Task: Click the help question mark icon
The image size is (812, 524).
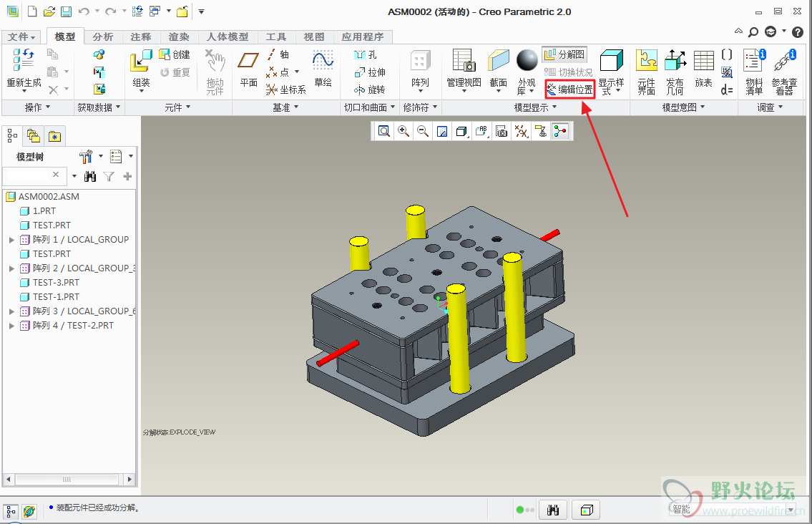Action: click(798, 32)
